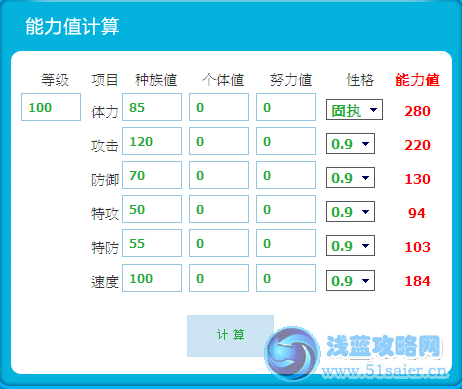Focus the 速度 个体值 input field
Viewport: 462px width, 389px height.
click(219, 278)
